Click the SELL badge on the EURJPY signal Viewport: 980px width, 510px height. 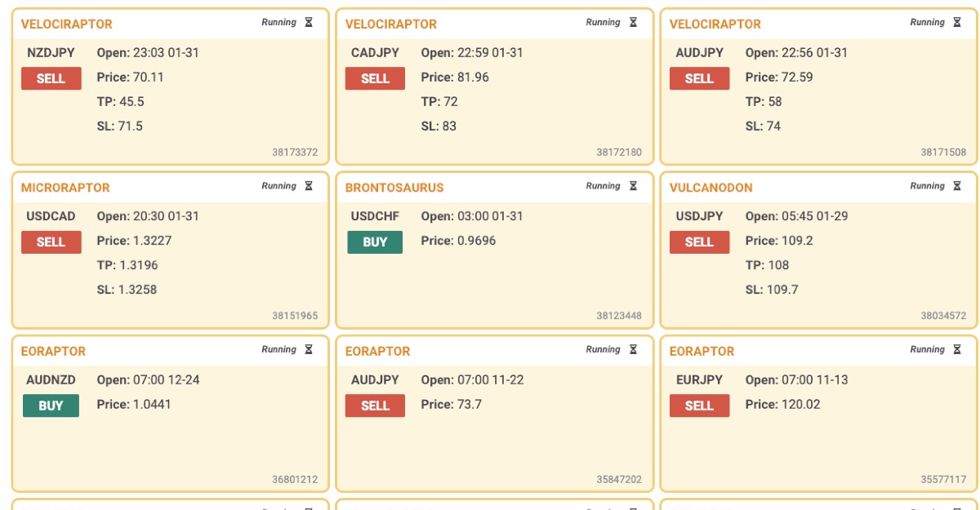pyautogui.click(x=700, y=405)
